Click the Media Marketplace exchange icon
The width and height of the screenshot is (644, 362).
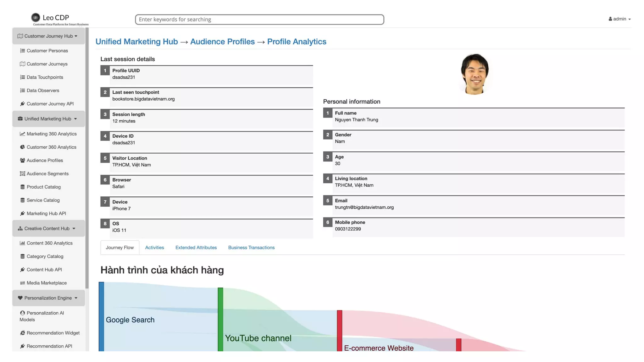[22, 283]
